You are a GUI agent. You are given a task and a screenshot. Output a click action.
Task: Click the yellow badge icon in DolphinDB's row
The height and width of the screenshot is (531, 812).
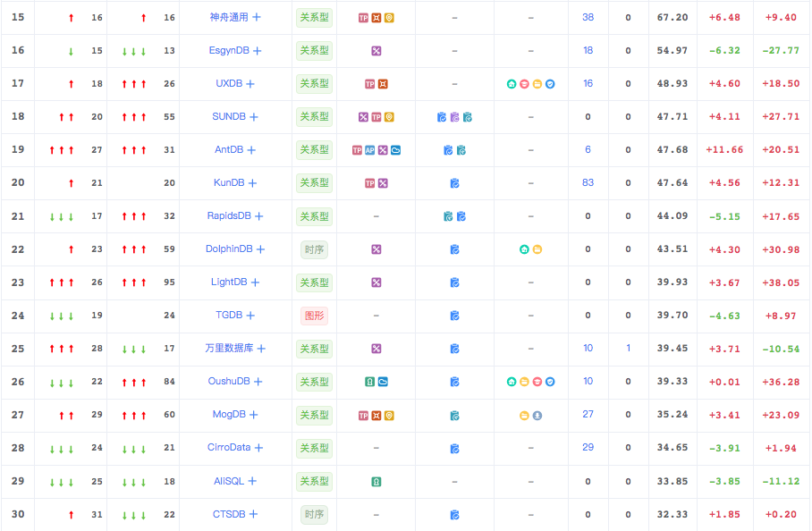pos(537,249)
